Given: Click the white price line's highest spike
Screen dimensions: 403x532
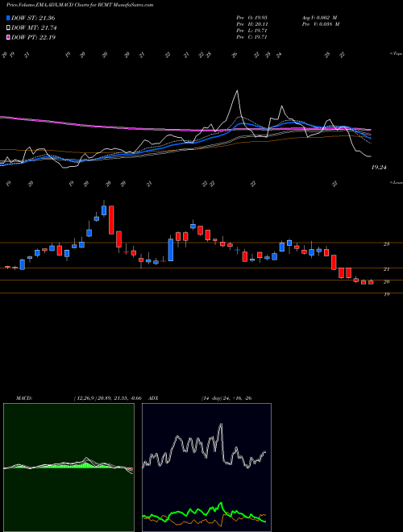Looking at the screenshot, I should [x=237, y=91].
